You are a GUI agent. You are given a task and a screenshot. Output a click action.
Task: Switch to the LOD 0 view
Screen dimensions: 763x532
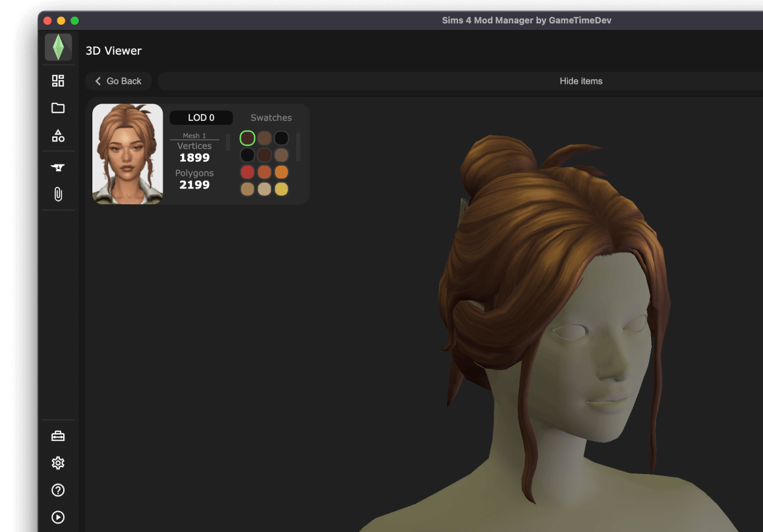pyautogui.click(x=201, y=117)
